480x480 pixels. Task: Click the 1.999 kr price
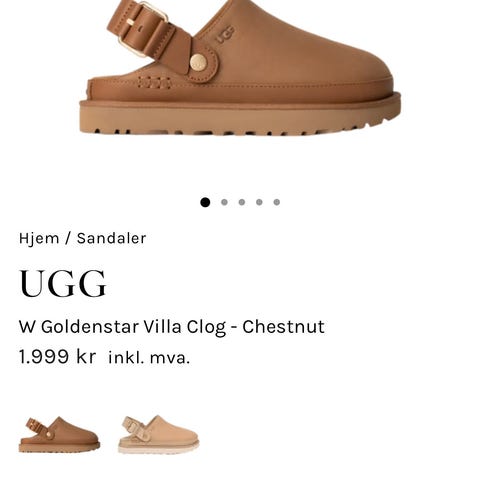point(57,357)
